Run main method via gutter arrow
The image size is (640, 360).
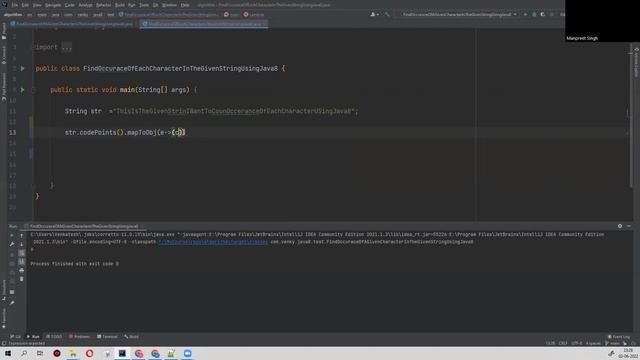coord(22,90)
